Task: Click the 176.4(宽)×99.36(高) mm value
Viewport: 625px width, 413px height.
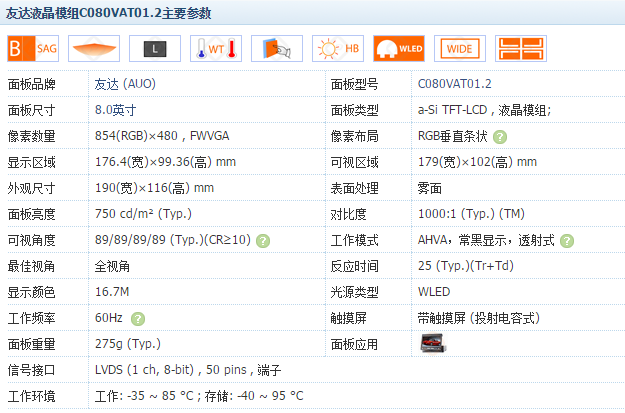Action: point(165,162)
